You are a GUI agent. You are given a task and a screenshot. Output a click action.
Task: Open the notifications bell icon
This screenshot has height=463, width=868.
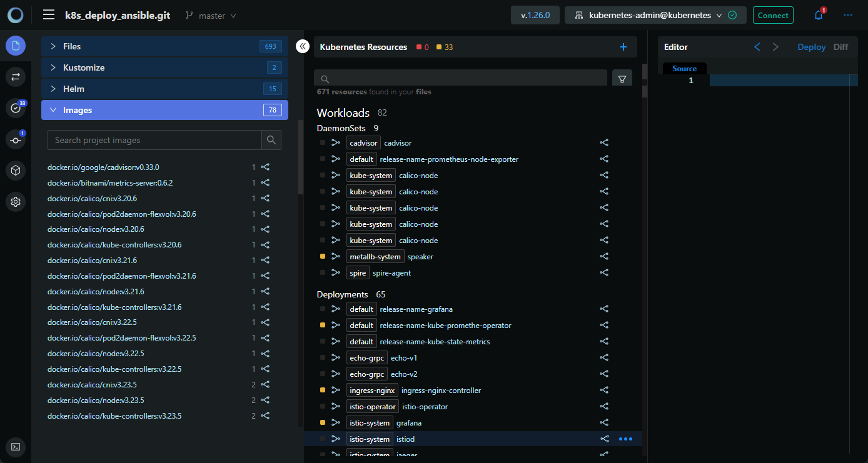819,15
